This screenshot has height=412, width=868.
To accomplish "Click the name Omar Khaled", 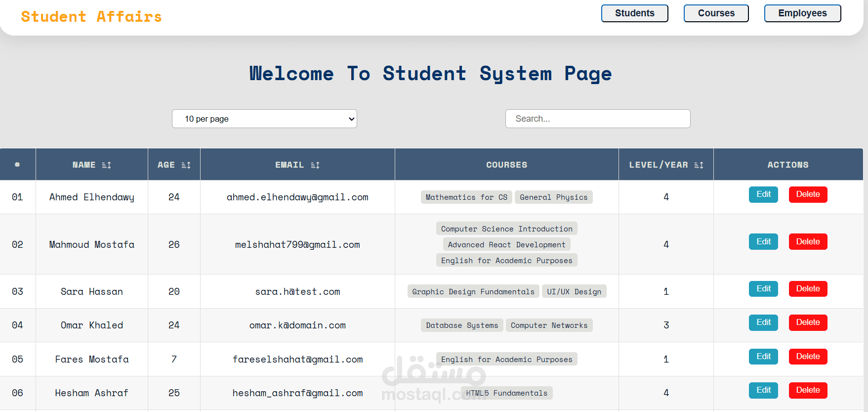I will tap(92, 325).
